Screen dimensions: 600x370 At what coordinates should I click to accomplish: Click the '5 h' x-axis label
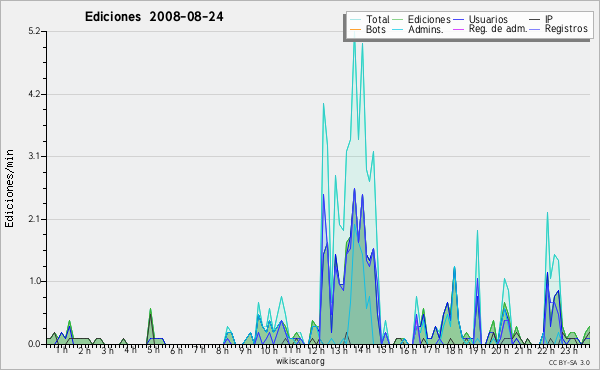153,350
